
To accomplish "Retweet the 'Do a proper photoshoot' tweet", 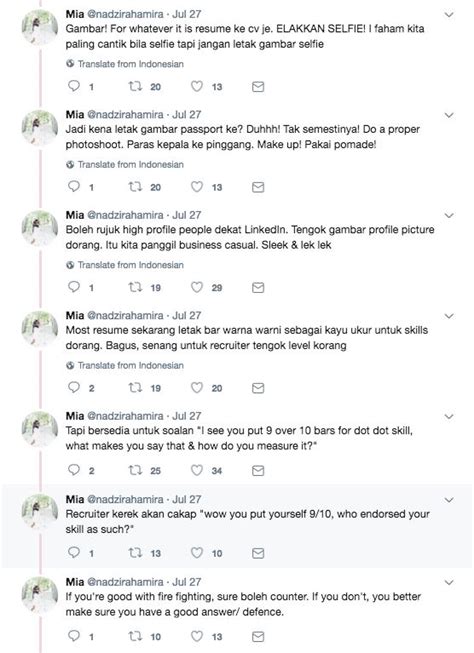I will pyautogui.click(x=135, y=187).
